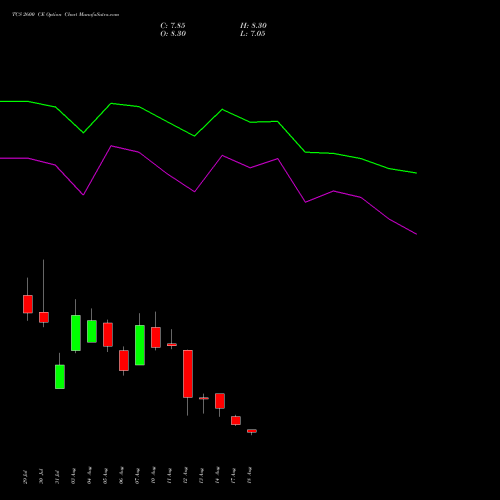
Task: Click the open value 'O: 8.30'
Action: [x=173, y=34]
